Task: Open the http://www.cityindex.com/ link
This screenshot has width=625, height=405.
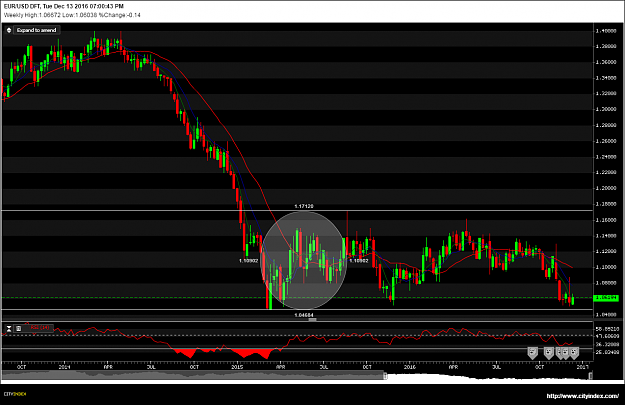Action: coord(582,396)
